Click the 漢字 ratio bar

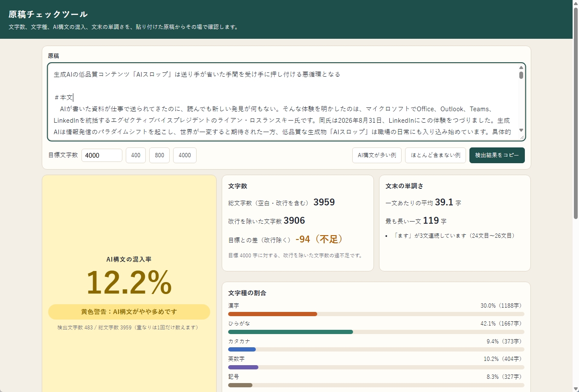376,314
